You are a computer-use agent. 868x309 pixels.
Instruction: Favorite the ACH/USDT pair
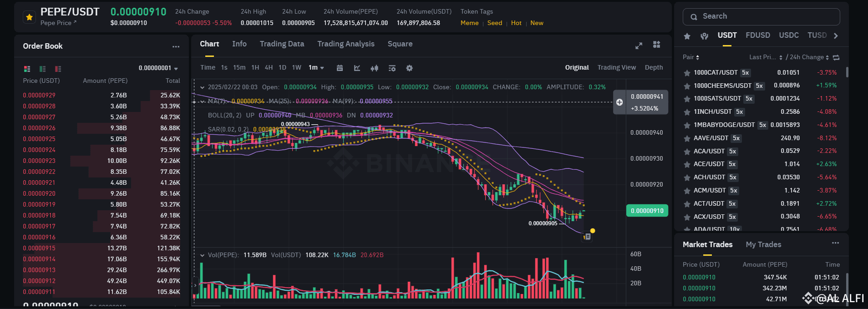point(687,177)
